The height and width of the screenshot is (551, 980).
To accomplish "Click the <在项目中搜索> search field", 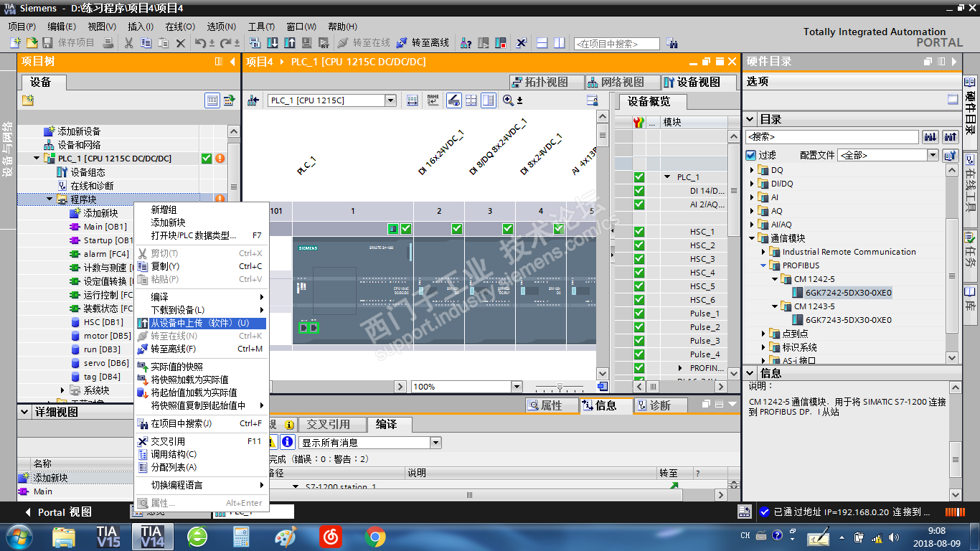I will [616, 44].
